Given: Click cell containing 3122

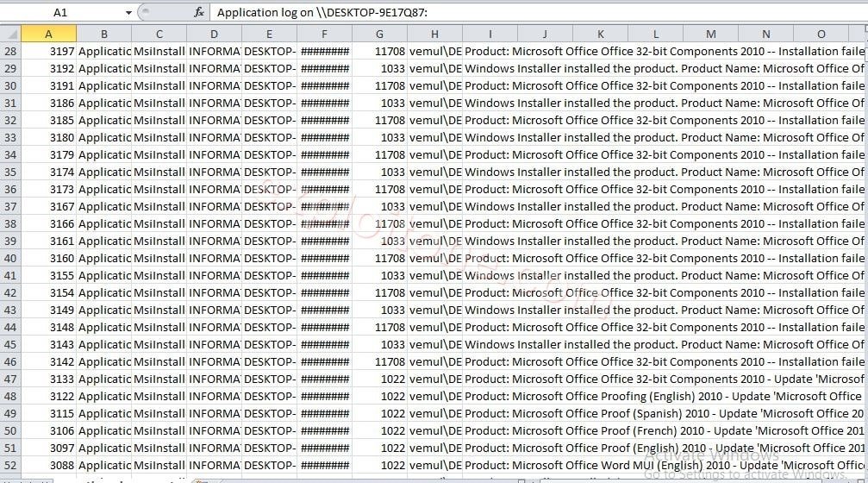Looking at the screenshot, I should click(x=49, y=396).
